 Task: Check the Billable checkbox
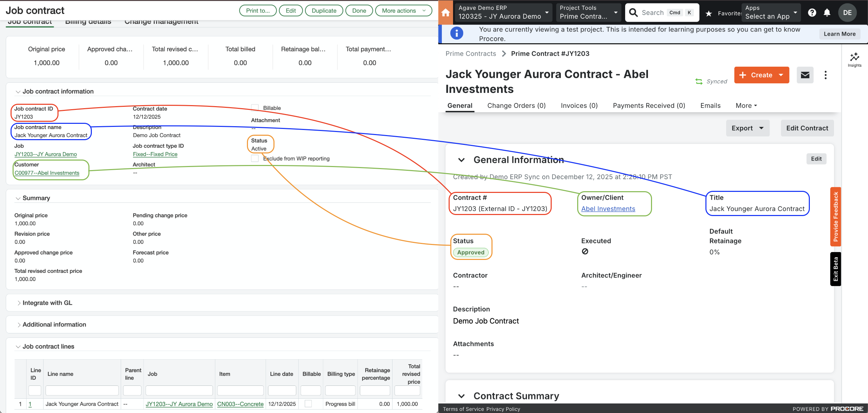[255, 107]
